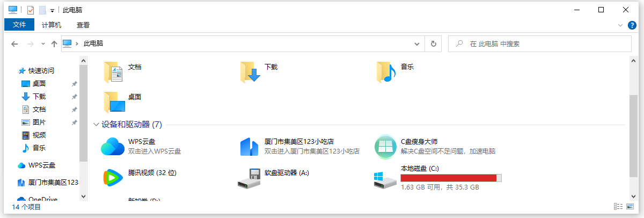Open the quick access toolbar dropdown arrow

click(52, 10)
